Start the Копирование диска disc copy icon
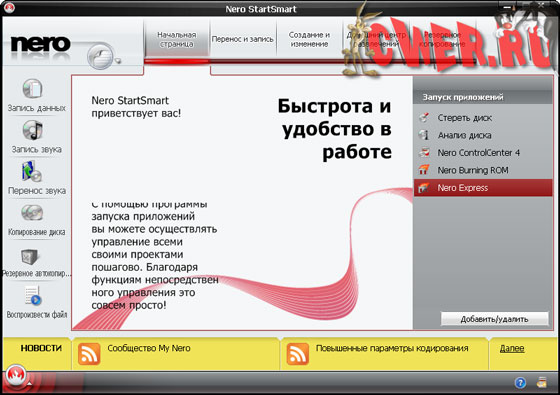 32,213
